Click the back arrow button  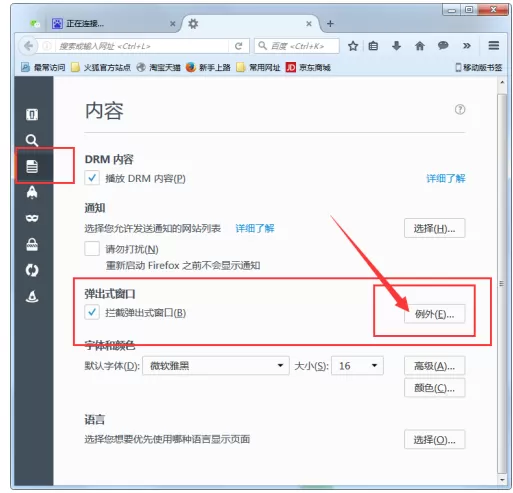(x=28, y=46)
